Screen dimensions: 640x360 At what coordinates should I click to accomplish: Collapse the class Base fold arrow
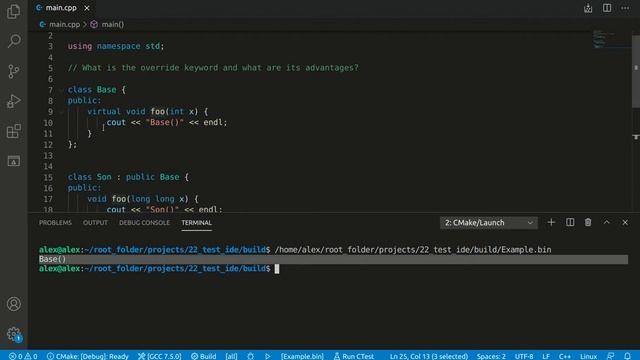tap(61, 90)
